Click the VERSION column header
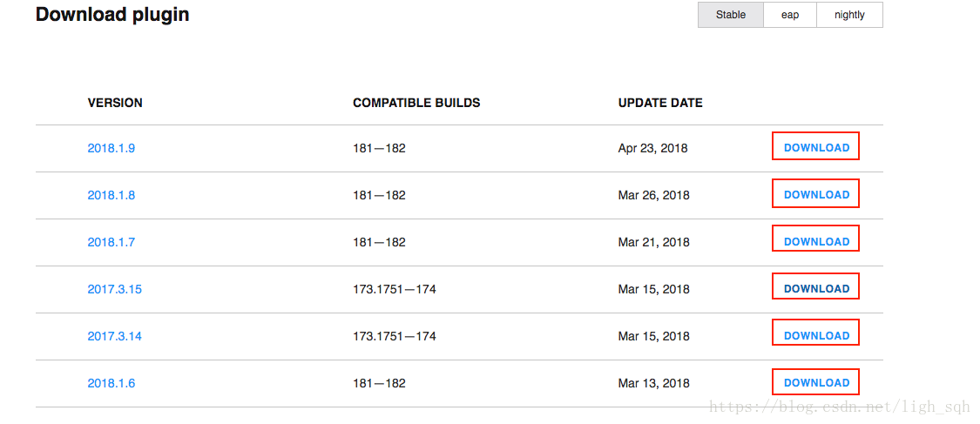The image size is (980, 424). (x=115, y=103)
